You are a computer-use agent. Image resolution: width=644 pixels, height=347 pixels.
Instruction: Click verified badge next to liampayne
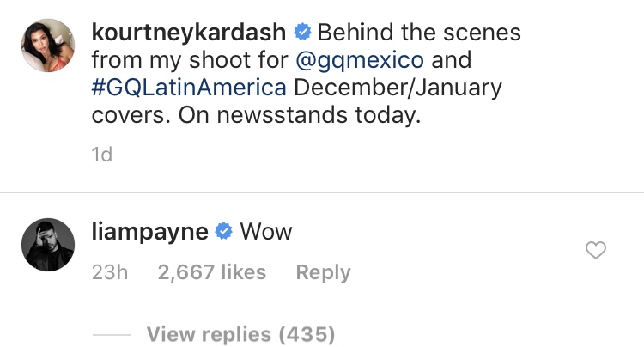coord(224,231)
